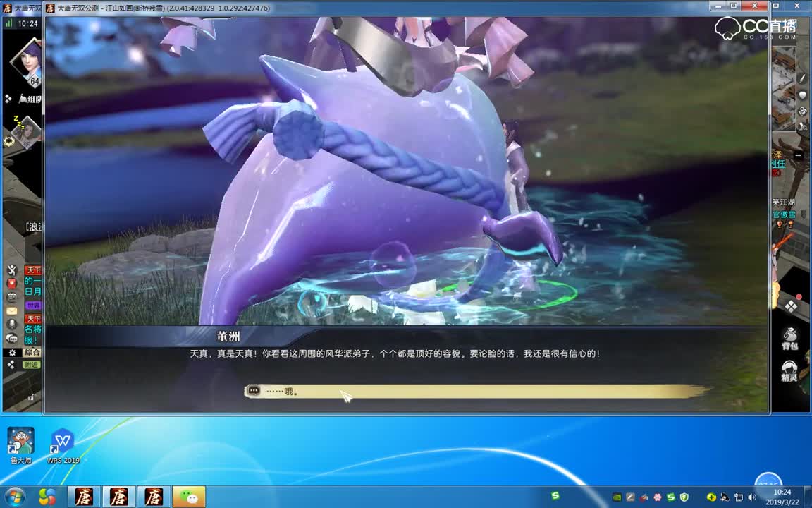Open the mail envelope icon

point(11,311)
